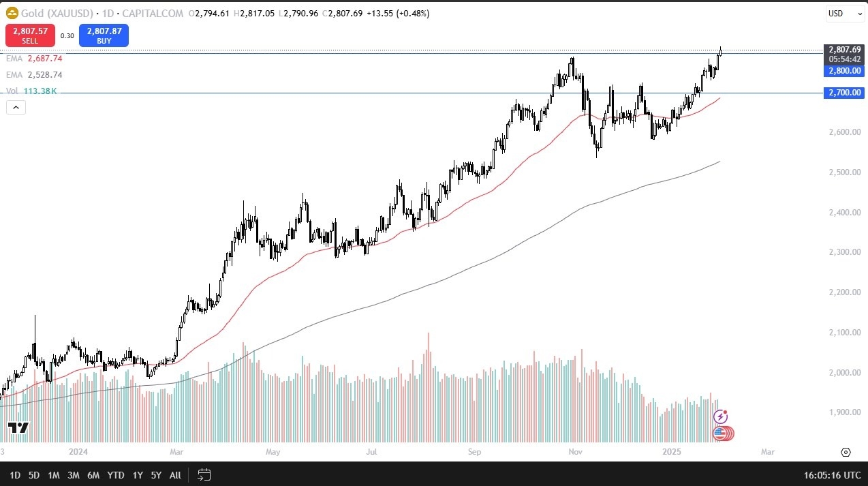
Task: Open the TradingView logo link
Action: pos(18,428)
